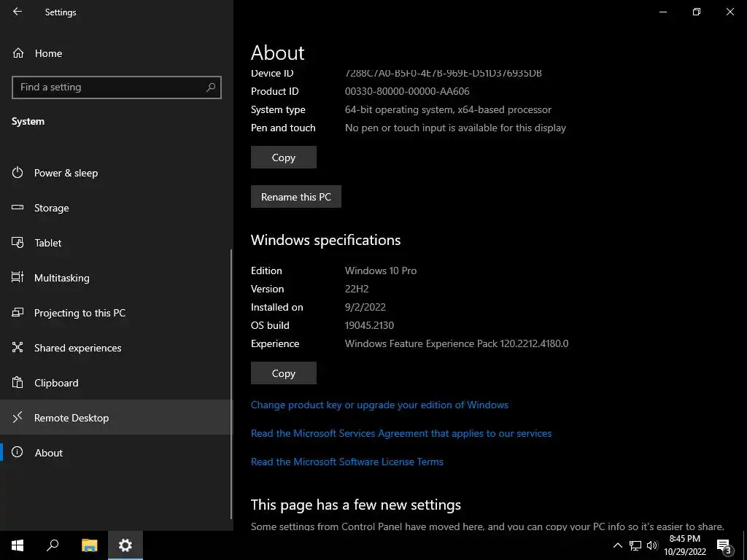Click the Windows Feature Experience Pack text
Screen dimensions: 747x560
click(457, 344)
